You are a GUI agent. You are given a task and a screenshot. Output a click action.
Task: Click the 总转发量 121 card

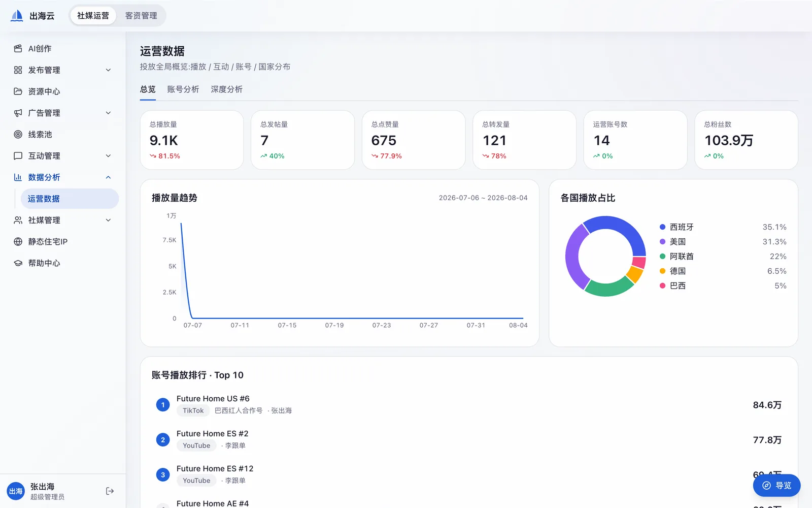click(524, 140)
